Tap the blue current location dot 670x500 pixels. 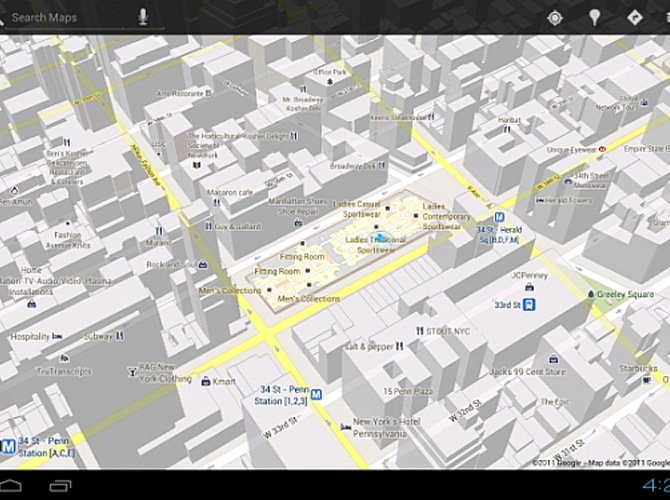tap(381, 236)
